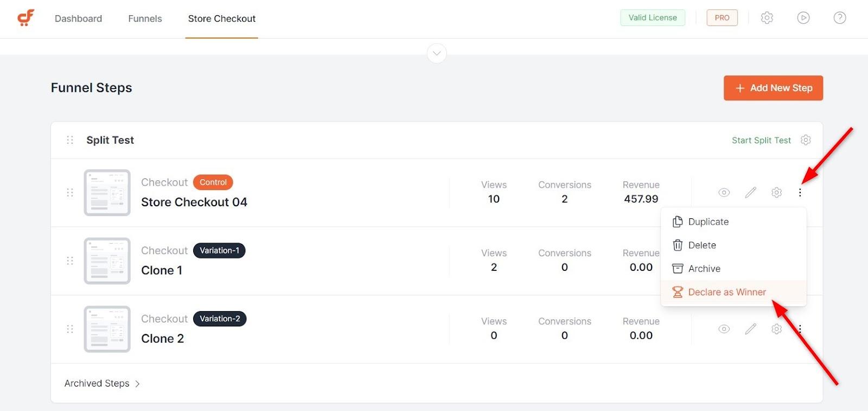The image size is (868, 411).
Task: Open settings gear for Clone 2 step
Action: coord(777,329)
